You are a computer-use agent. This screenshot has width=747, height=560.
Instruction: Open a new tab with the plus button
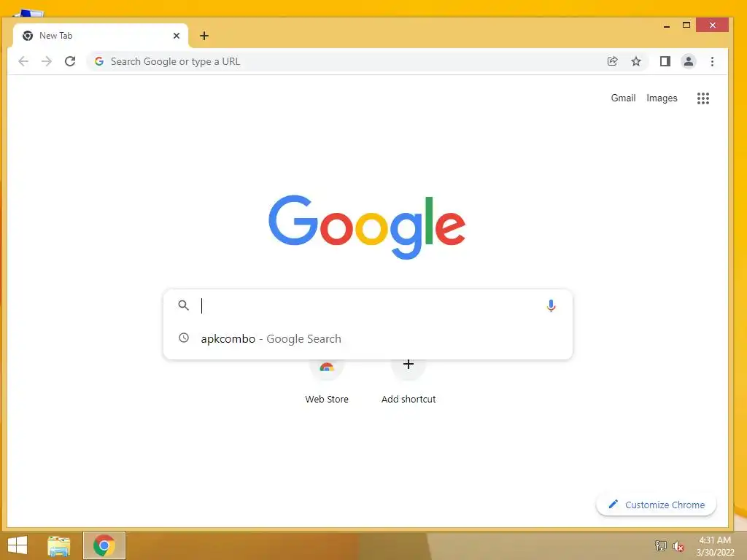tap(204, 36)
